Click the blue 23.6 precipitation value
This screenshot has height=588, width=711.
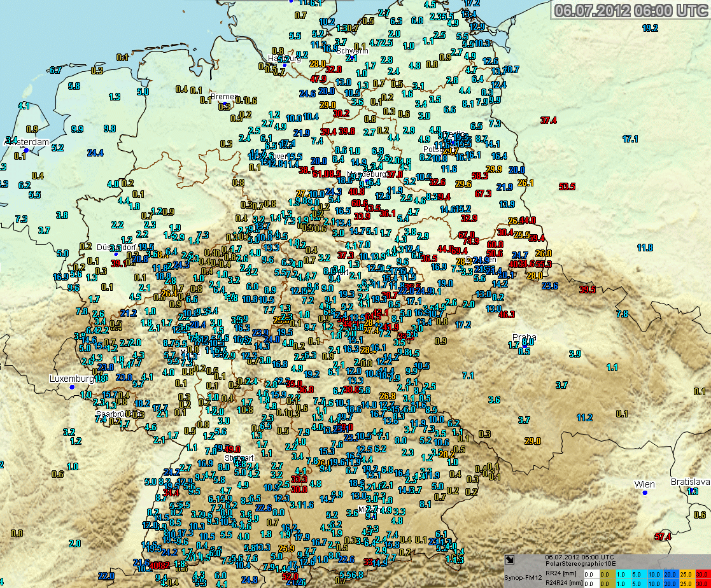pos(549,286)
